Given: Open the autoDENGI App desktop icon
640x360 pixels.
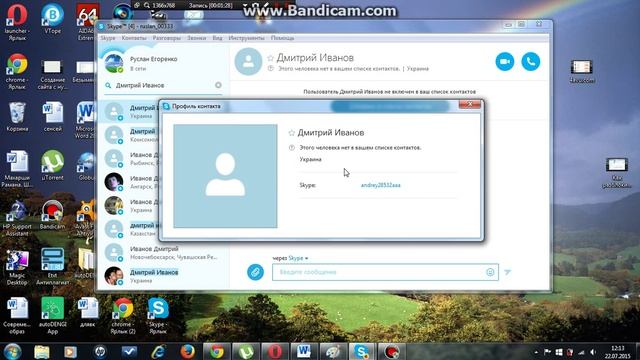Looking at the screenshot, I should coord(52,316).
